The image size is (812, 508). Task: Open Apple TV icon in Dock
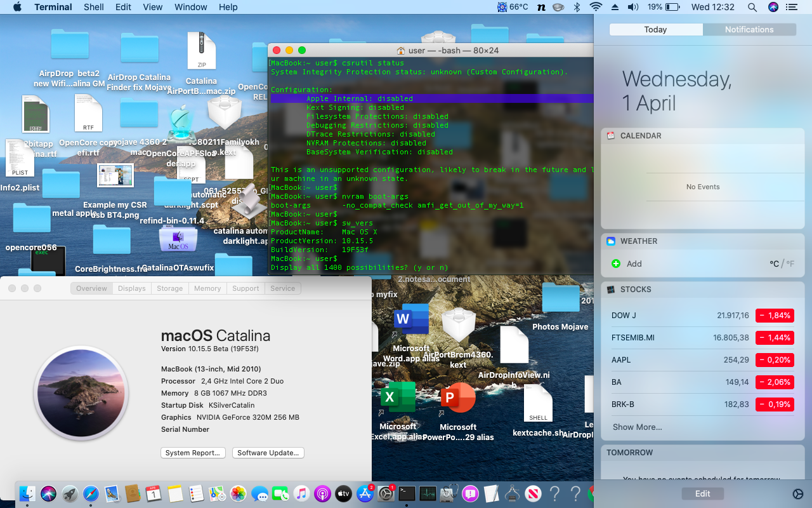[x=343, y=493]
